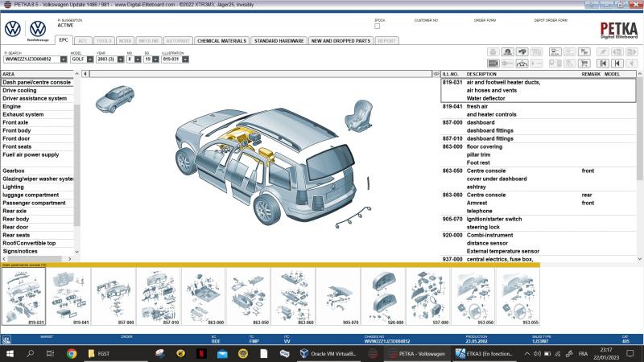Image resolution: width=644 pixels, height=362 pixels.
Task: Open the ILLUSTRATION dropdown showing 819-031
Action: coord(185,60)
